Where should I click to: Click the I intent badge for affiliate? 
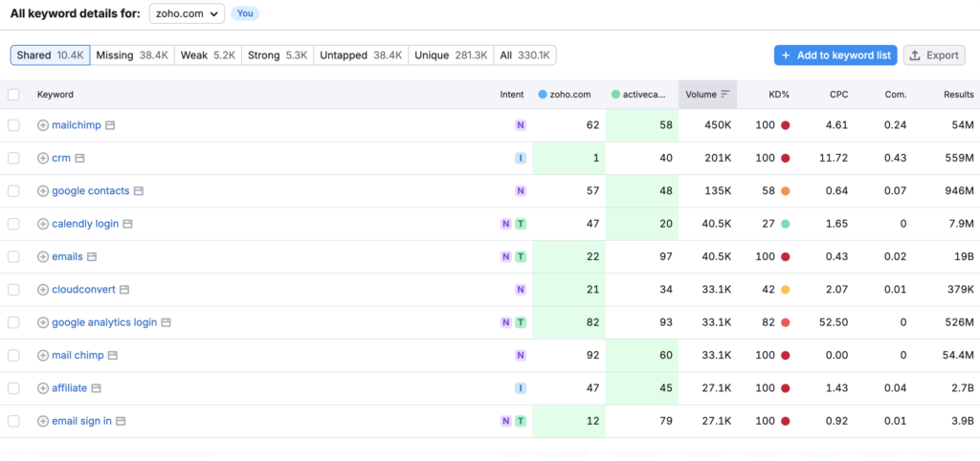(x=521, y=388)
